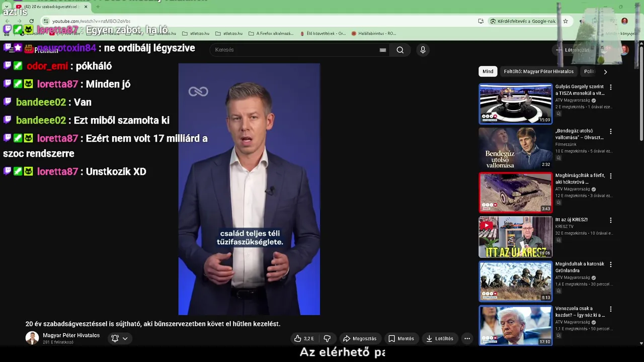Open 'Halállabirintus - RO...' bookmark
The width and height of the screenshot is (644, 362).
[374, 34]
